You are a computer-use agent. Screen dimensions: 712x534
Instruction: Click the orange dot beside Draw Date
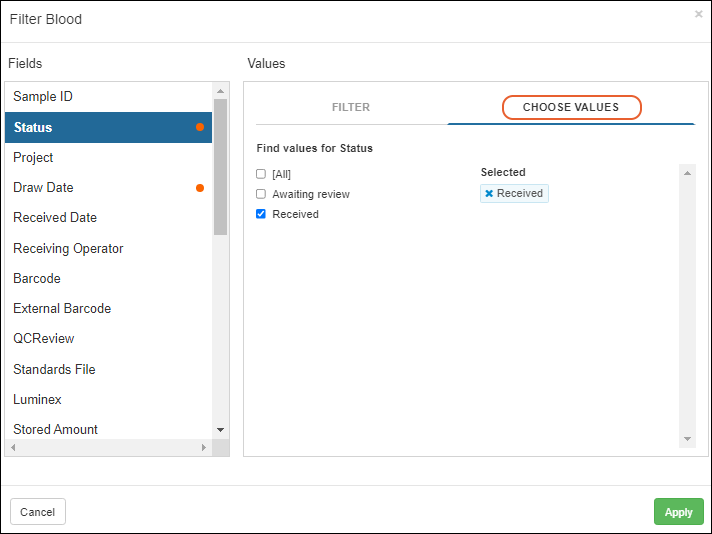[200, 188]
